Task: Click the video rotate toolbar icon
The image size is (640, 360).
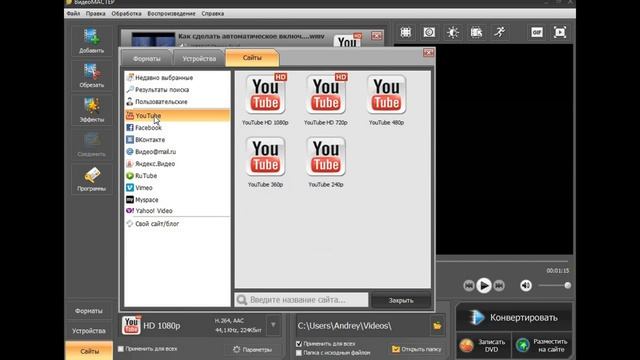Action: coord(476,32)
